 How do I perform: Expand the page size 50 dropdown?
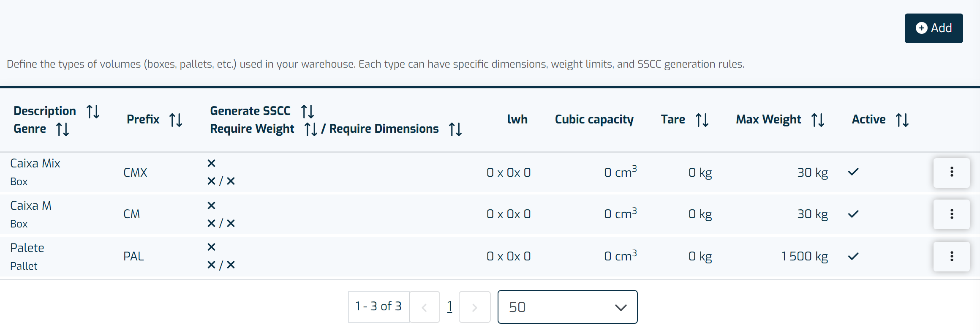click(x=567, y=307)
